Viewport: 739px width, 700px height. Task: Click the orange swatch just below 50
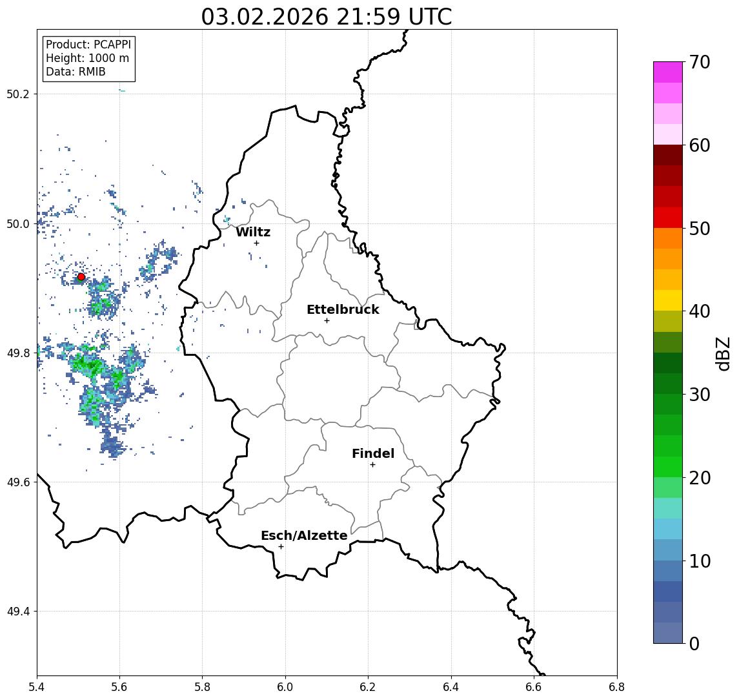[668, 238]
